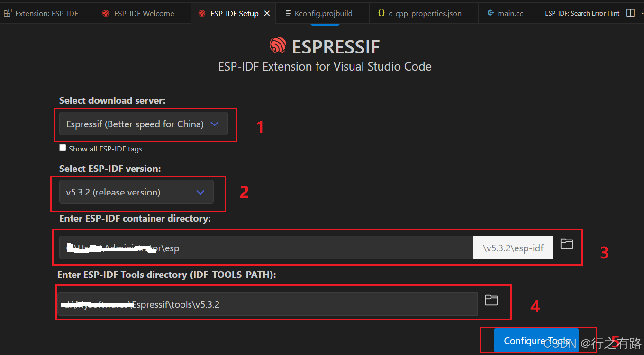
Task: Click the ESP-IDF container directory input field
Action: point(237,247)
